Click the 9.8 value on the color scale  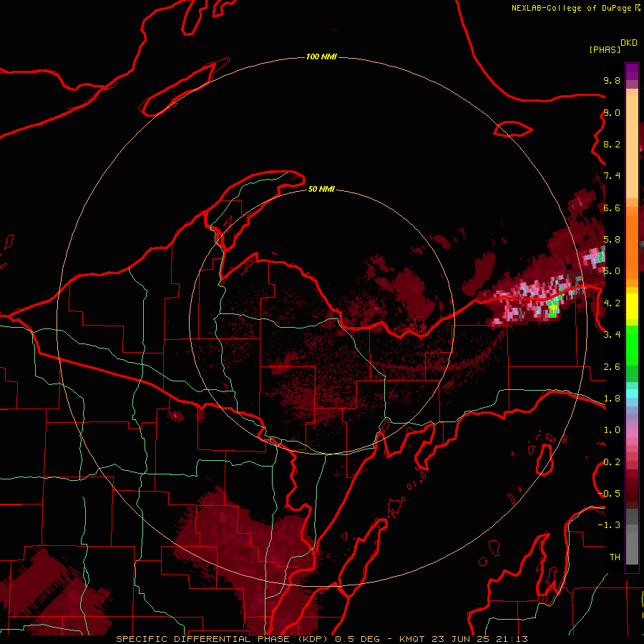612,80
